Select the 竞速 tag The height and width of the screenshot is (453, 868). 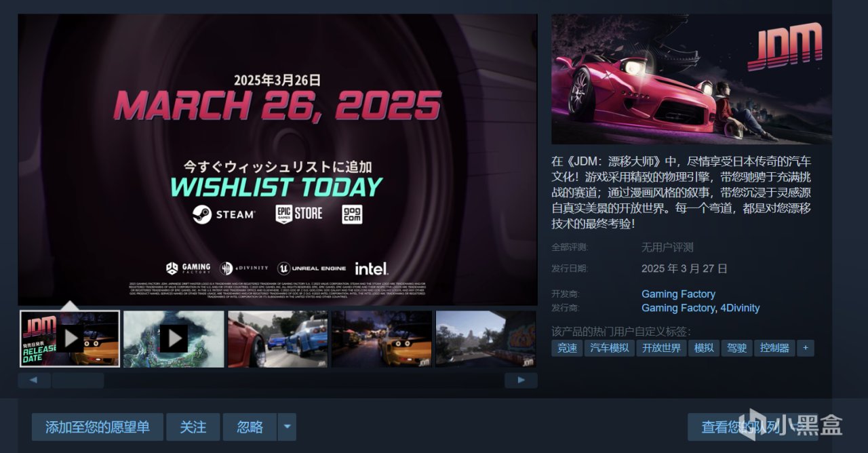567,348
